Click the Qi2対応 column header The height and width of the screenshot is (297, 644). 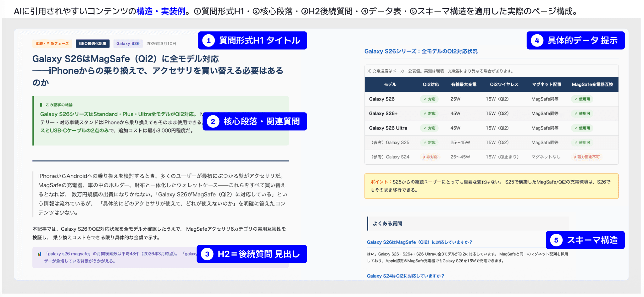431,85
